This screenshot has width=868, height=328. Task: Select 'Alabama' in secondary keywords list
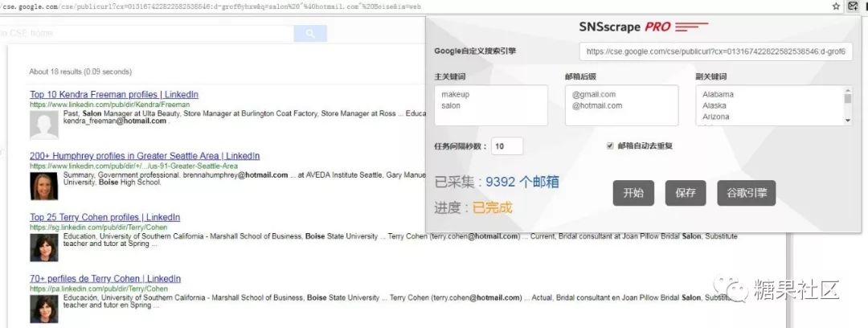(x=718, y=94)
